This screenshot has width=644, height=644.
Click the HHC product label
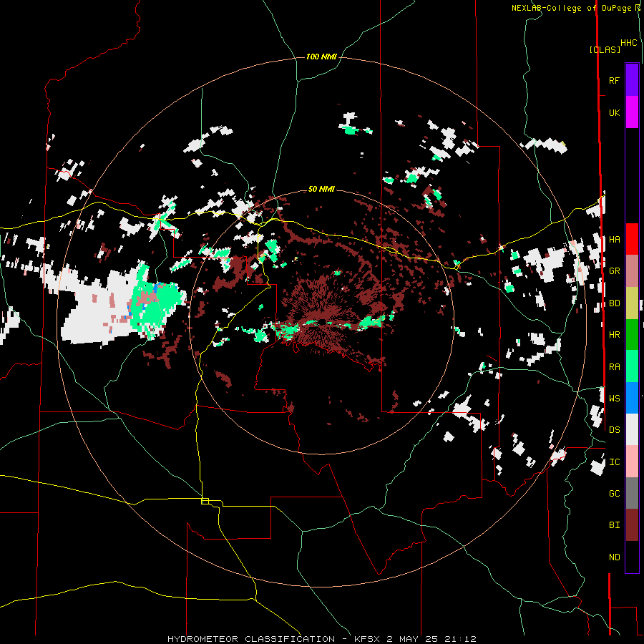(x=628, y=43)
